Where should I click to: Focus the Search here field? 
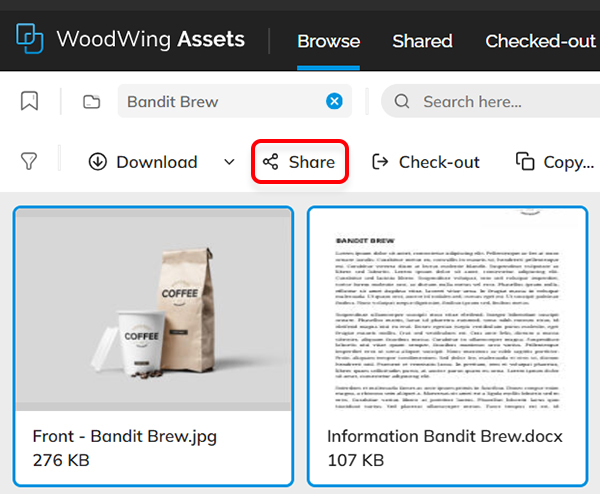point(491,101)
